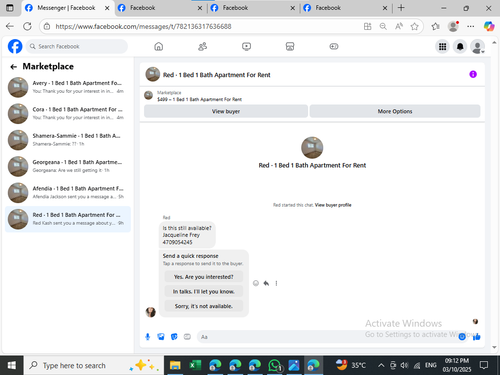The height and width of the screenshot is (375, 500).
Task: React to the message with emoji icon
Action: [x=256, y=283]
